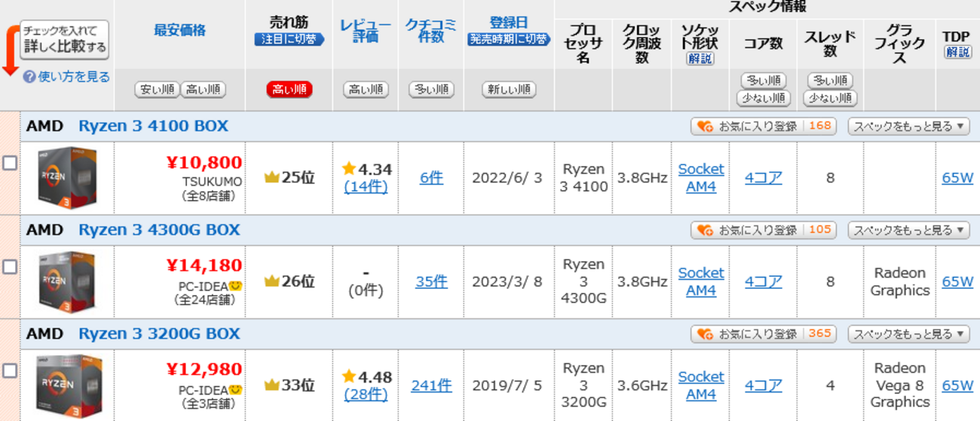
Task: Switch ranking to 注目に切替
Action: tap(289, 39)
